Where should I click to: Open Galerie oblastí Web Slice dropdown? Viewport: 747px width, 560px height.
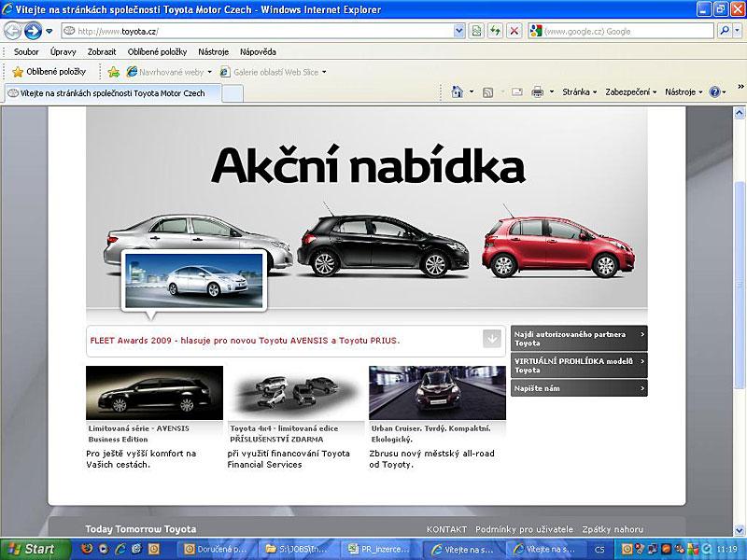tap(273, 72)
